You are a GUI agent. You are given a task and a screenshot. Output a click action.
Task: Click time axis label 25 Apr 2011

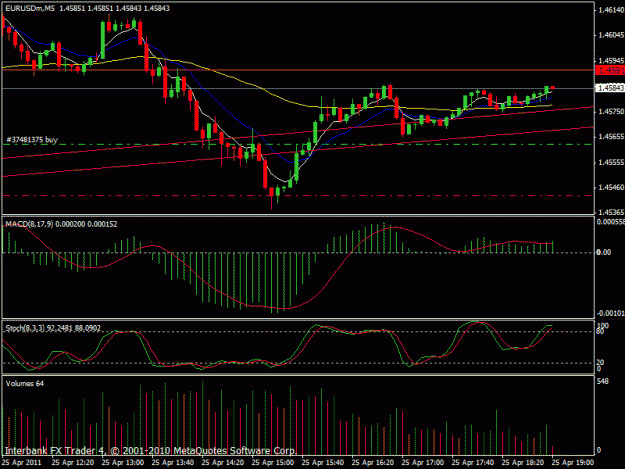22,463
